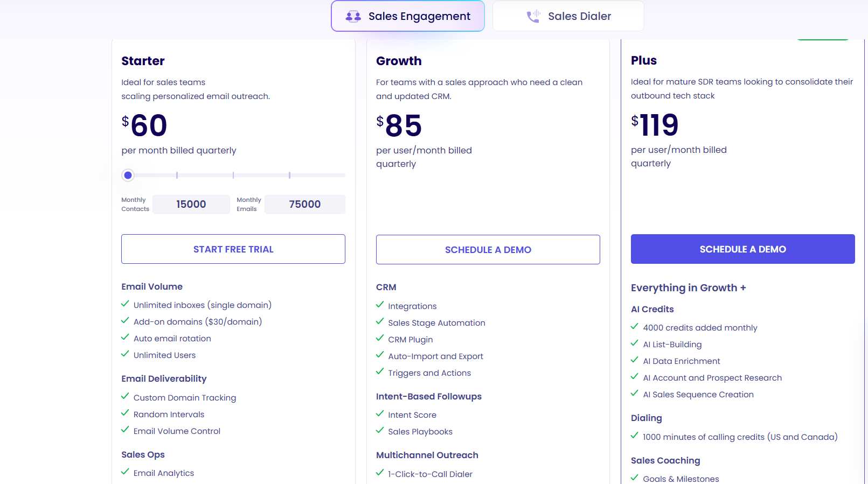This screenshot has width=868, height=484.
Task: Click the CRM section heading in Growth
Action: coord(386,287)
